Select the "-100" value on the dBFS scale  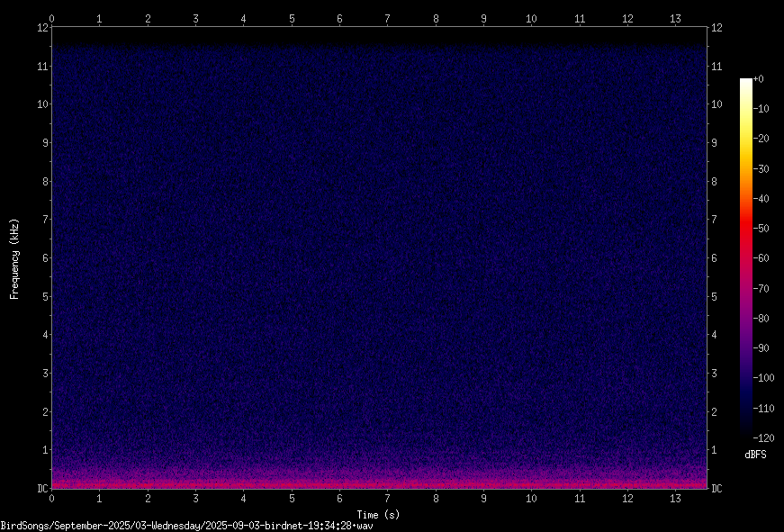tap(764, 378)
